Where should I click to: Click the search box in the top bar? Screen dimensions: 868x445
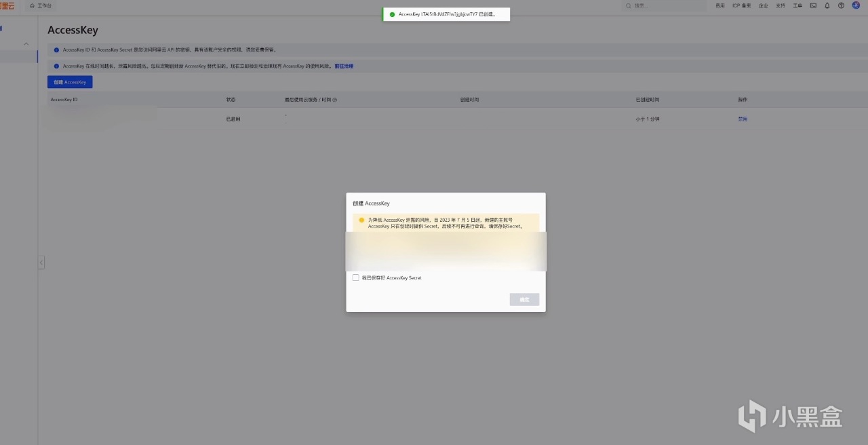(x=665, y=5)
